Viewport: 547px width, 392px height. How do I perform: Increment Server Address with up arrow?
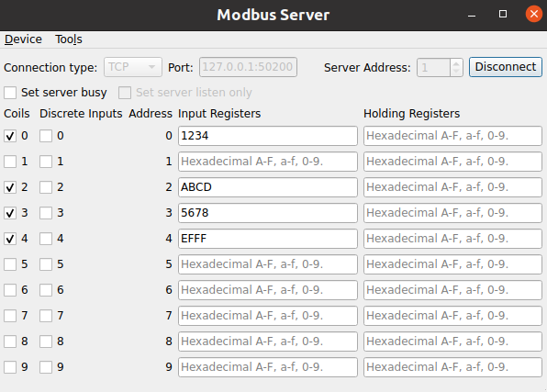click(456, 63)
